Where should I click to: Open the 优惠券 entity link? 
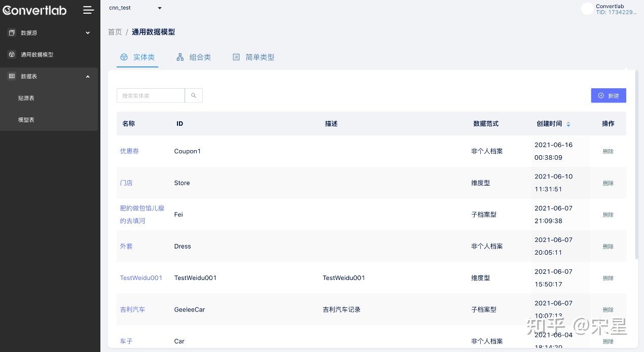point(129,151)
